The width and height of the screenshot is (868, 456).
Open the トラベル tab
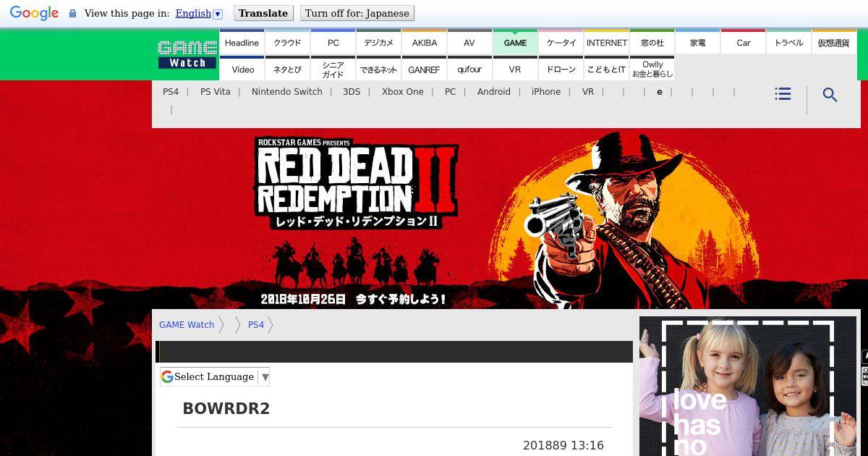click(788, 42)
